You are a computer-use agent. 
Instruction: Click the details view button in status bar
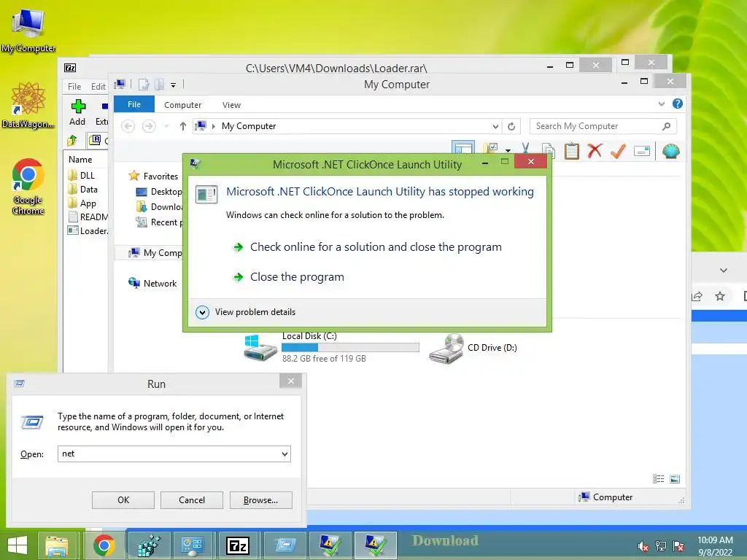pos(659,479)
